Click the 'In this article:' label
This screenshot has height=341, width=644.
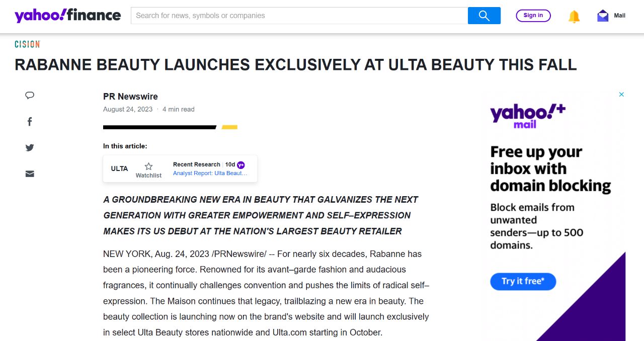pyautogui.click(x=125, y=146)
